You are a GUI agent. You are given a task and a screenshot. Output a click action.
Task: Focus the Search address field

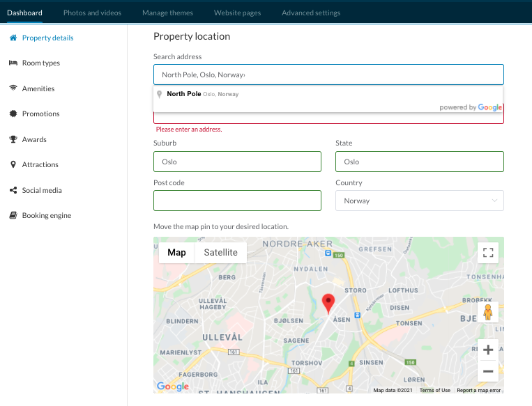[x=328, y=75]
